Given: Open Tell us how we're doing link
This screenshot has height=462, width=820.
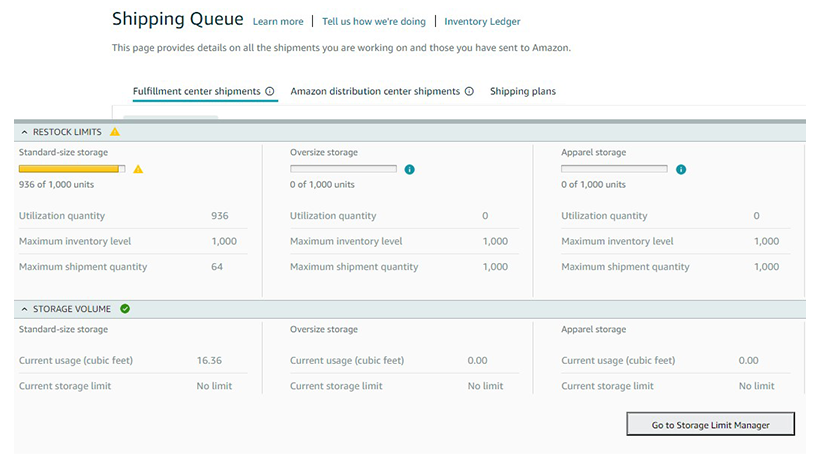Looking at the screenshot, I should click(x=374, y=21).
